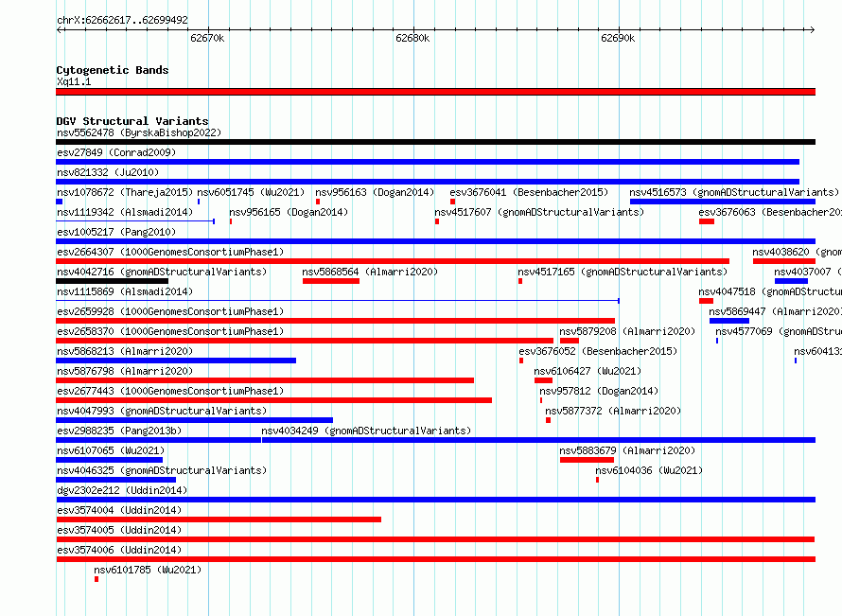Viewport: 842px width, 616px height.
Task: Click the red nsv5883679 variant bar
Action: [x=587, y=460]
